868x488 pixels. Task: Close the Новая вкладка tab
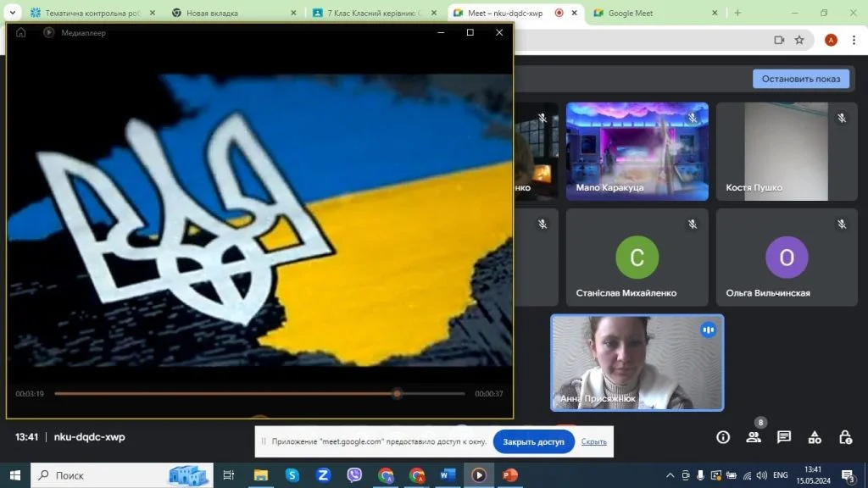click(x=293, y=13)
